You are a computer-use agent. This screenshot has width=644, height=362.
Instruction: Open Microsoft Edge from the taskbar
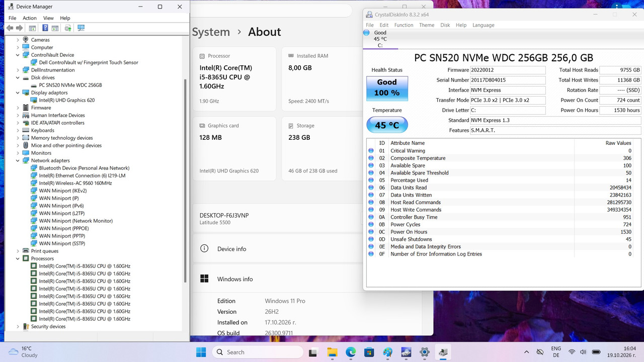(351, 352)
